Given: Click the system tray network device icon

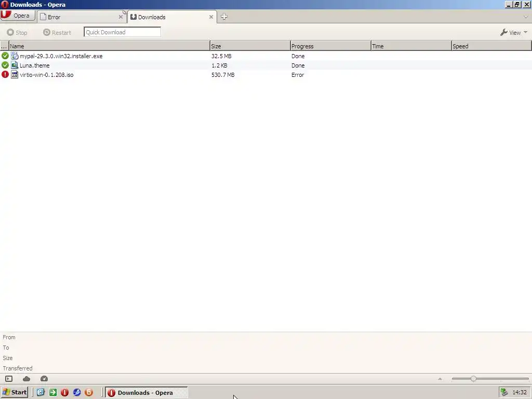Looking at the screenshot, I should pyautogui.click(x=504, y=393).
